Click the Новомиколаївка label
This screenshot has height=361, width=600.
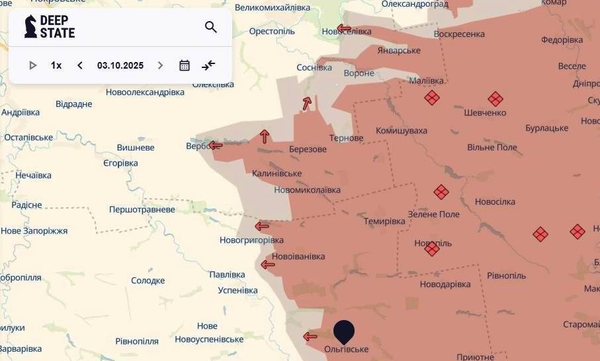307,190
